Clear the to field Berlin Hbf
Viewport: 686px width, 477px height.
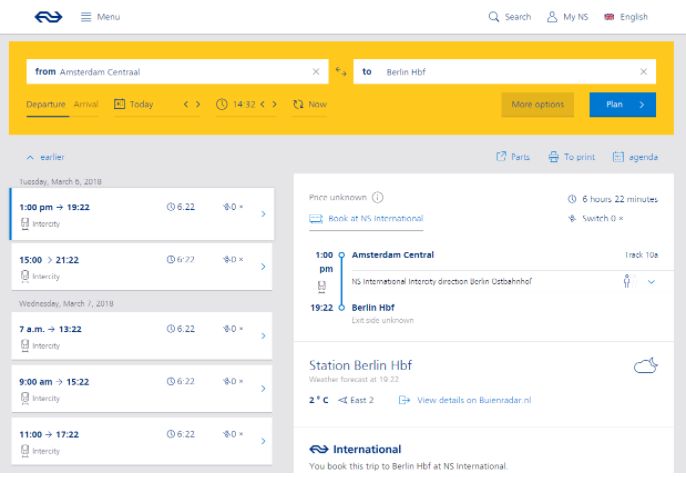644,72
